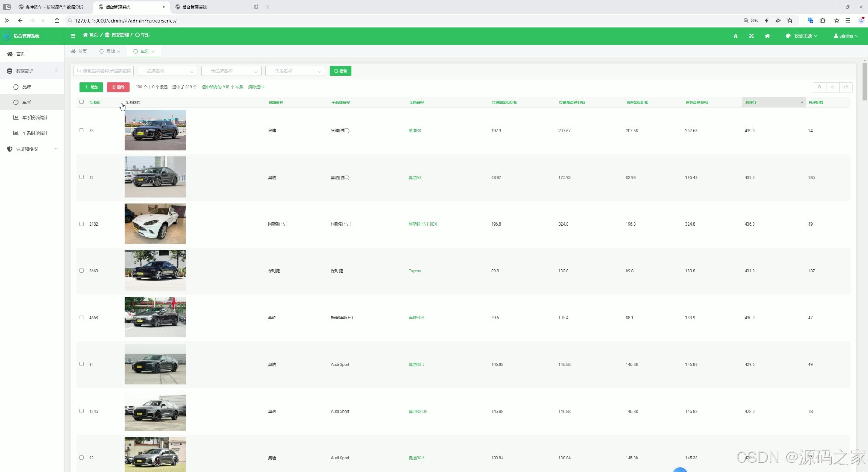Tick the checkbox for row 2182
Viewport: 868px width, 472px height.
tap(82, 224)
